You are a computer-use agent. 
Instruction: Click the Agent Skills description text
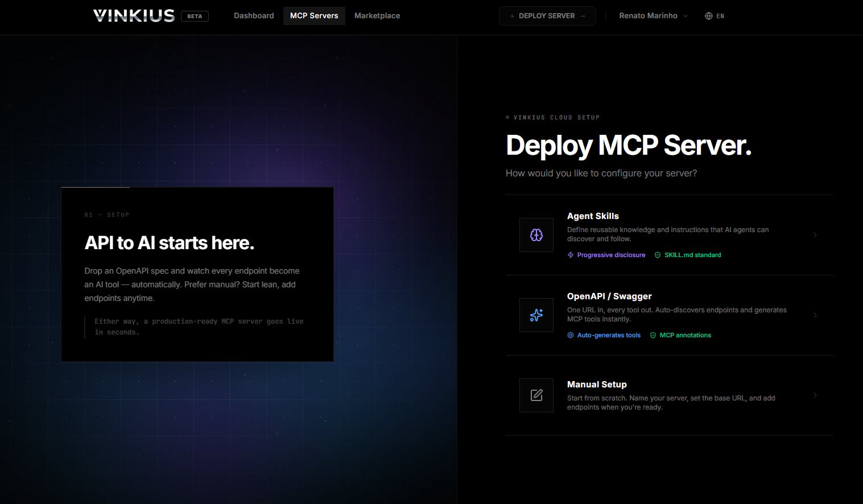click(668, 234)
